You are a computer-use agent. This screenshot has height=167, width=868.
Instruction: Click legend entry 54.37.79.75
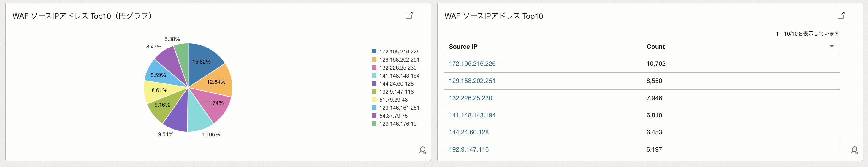tap(393, 116)
